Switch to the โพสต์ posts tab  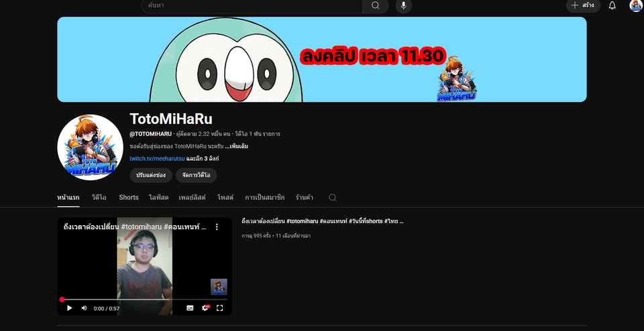tap(225, 197)
